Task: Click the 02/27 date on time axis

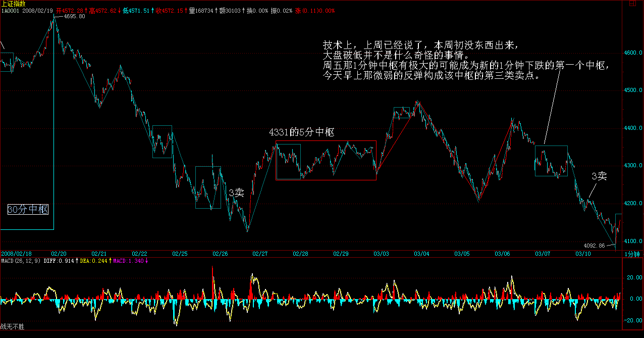Action: click(260, 254)
